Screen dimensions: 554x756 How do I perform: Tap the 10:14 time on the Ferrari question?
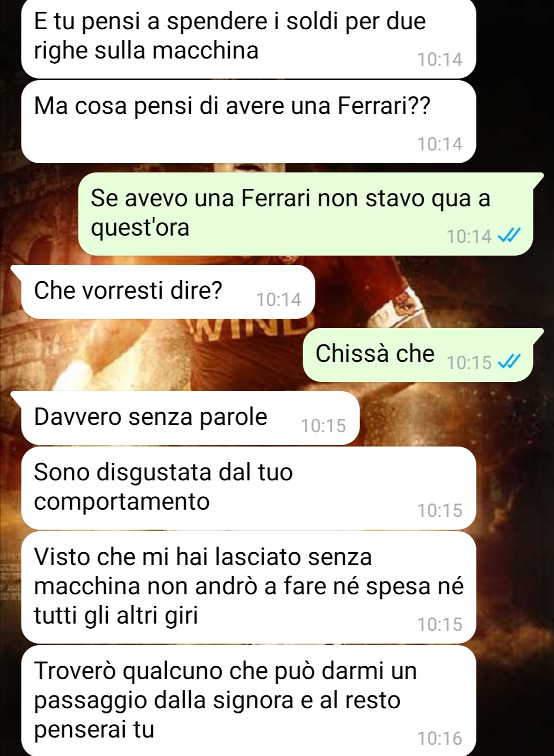point(440,144)
